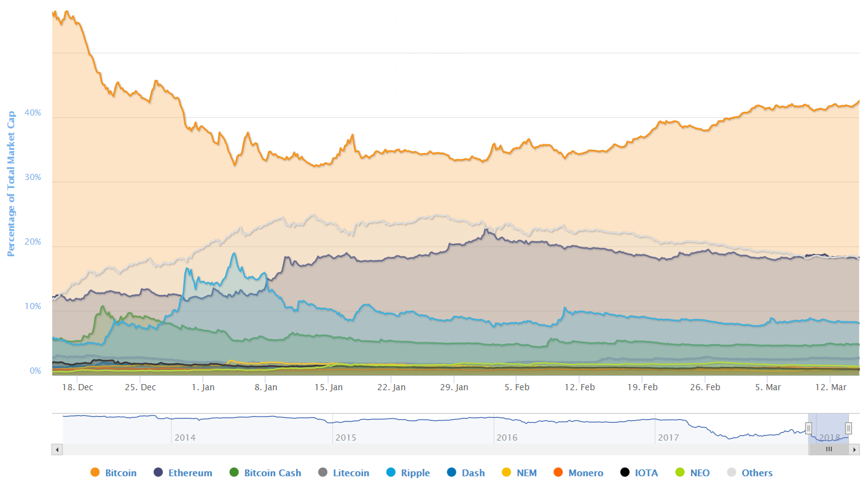Toggle the Dash series label
Image resolution: width=868 pixels, height=483 pixels.
(473, 473)
